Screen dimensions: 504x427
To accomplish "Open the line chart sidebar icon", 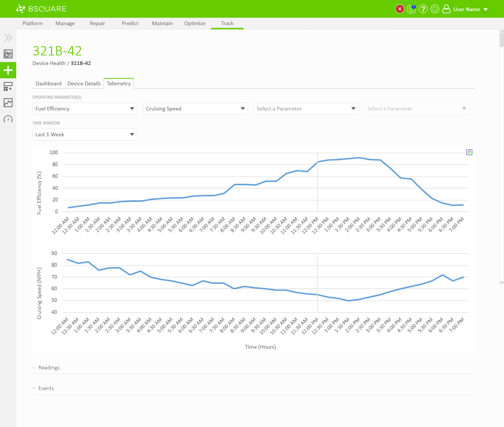I will pos(8,103).
